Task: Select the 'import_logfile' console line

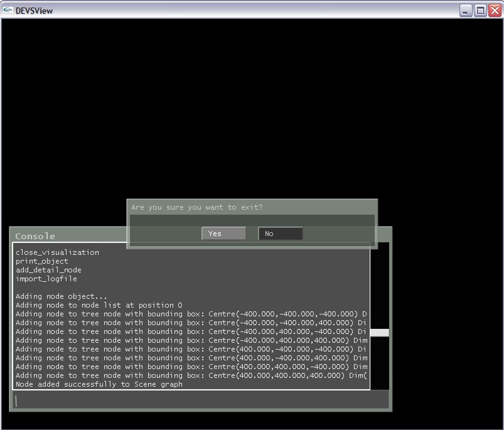Action: (46, 279)
